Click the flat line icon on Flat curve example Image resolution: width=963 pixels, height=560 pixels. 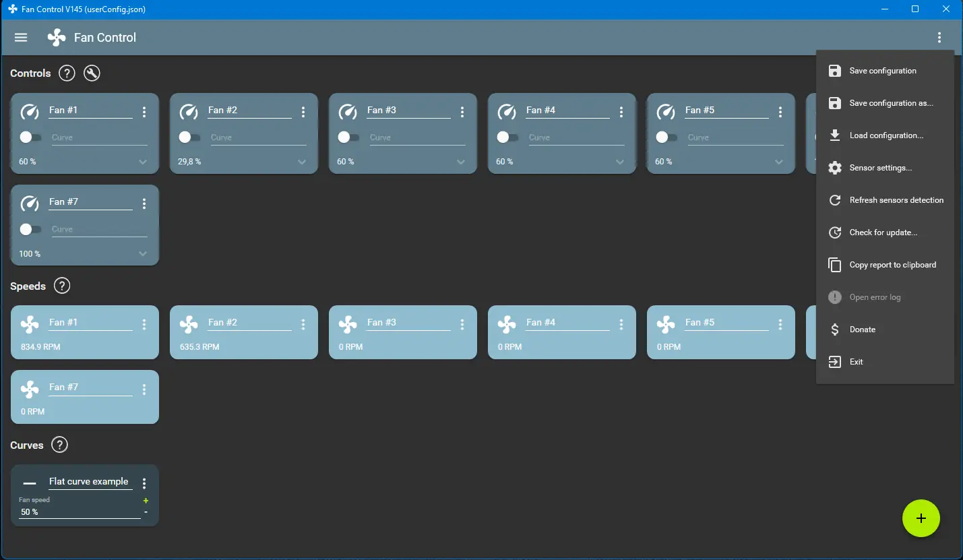tap(30, 484)
